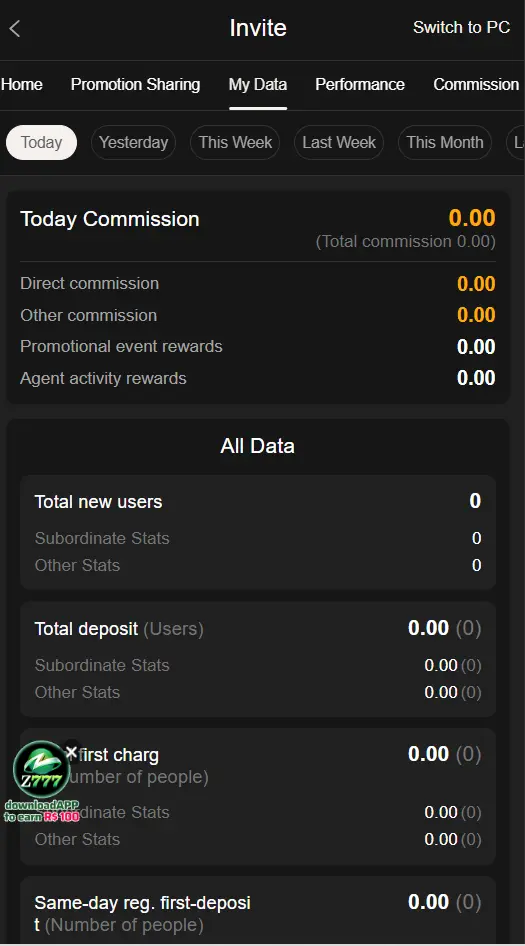Tap the Today Commission amount

click(472, 218)
